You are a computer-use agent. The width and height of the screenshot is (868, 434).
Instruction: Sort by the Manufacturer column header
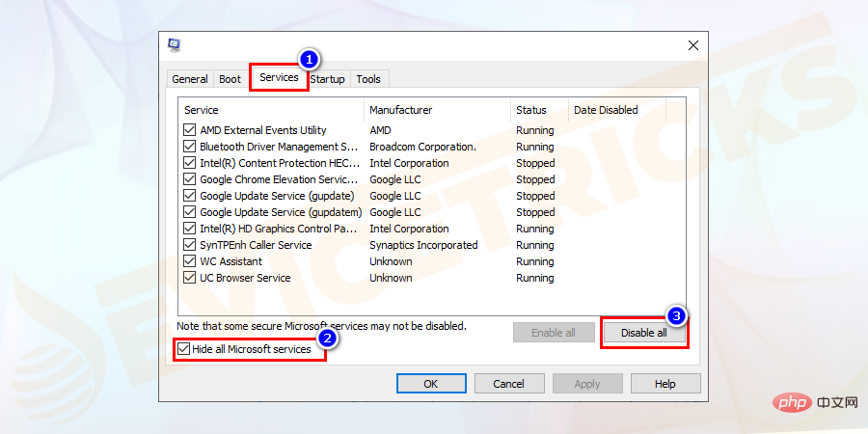437,110
